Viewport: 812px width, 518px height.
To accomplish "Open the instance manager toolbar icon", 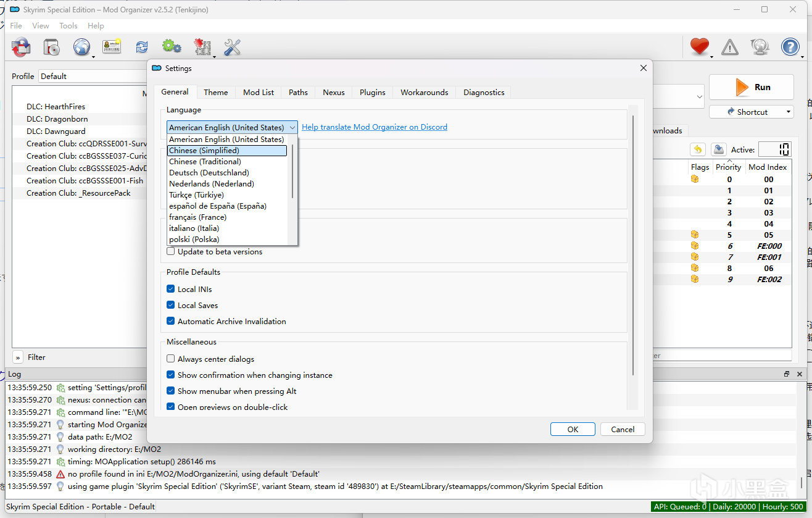I will (51, 47).
